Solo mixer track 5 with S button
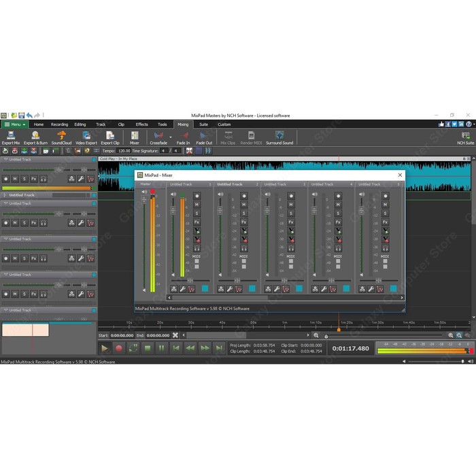 pos(385,213)
